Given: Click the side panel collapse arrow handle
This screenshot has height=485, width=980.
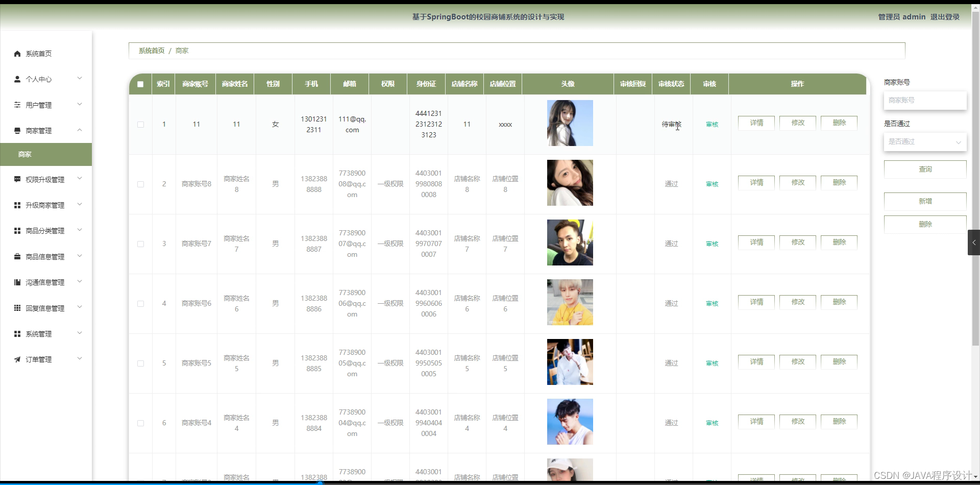Looking at the screenshot, I should [x=974, y=243].
